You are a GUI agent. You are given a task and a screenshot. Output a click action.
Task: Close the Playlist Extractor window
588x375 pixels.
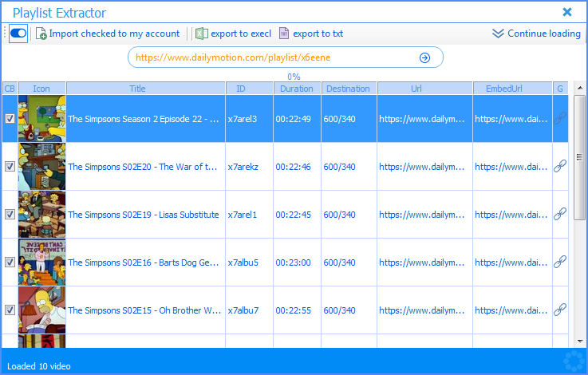pyautogui.click(x=567, y=12)
